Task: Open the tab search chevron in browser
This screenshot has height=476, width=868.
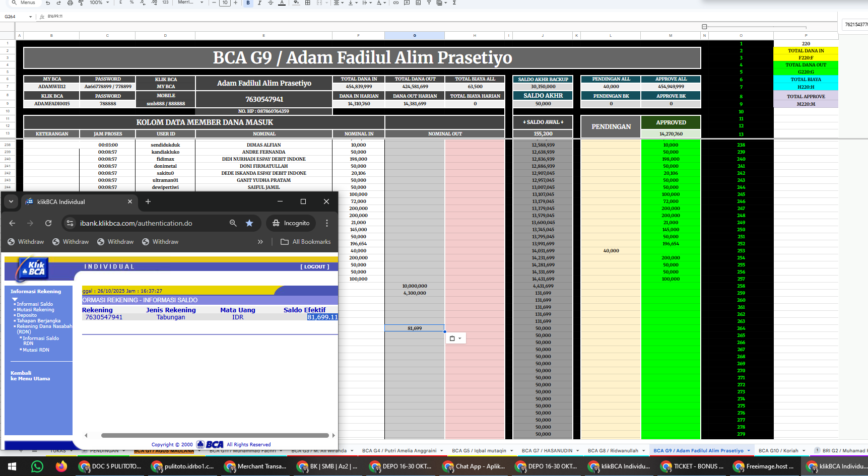Action: click(11, 201)
